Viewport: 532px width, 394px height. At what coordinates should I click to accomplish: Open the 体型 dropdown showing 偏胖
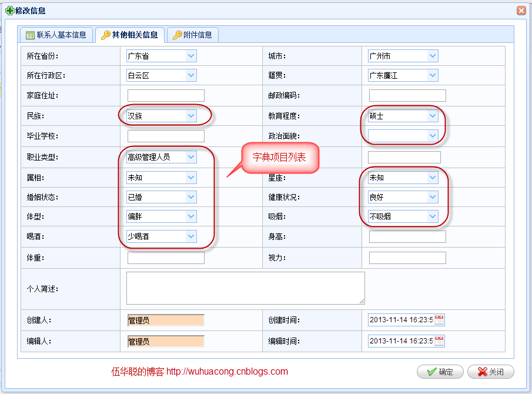pos(192,216)
